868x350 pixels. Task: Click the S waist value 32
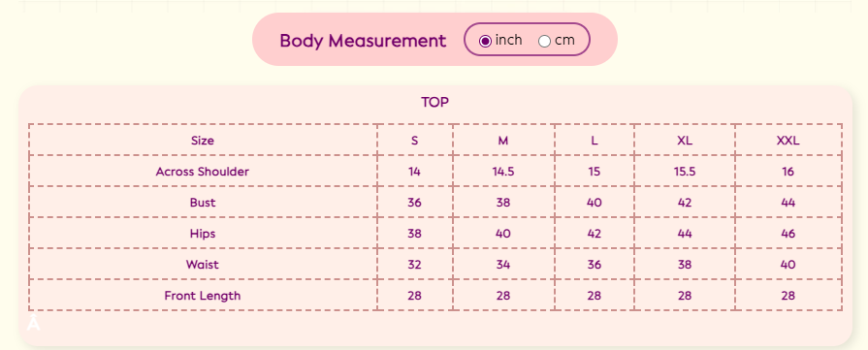tap(415, 265)
